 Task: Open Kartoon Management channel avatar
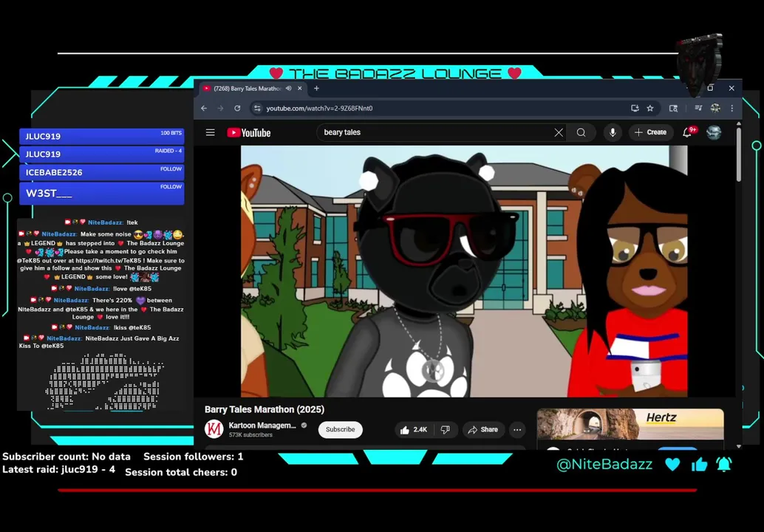click(214, 429)
